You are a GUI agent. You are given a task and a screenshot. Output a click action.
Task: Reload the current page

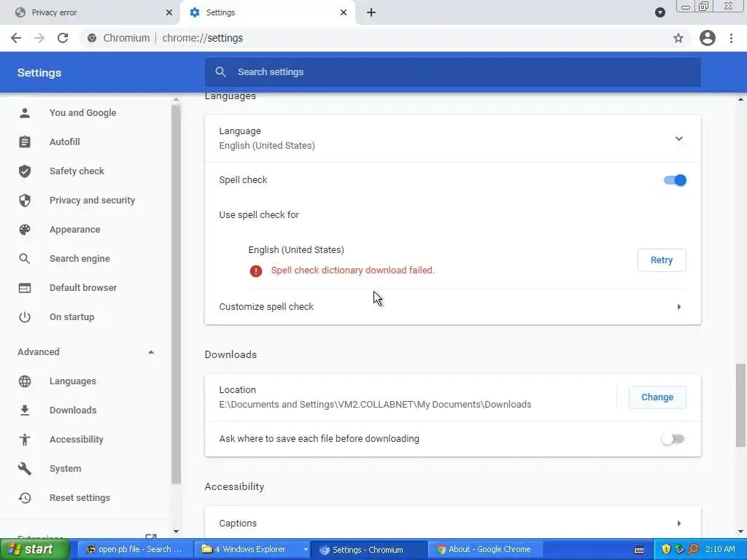tap(63, 38)
